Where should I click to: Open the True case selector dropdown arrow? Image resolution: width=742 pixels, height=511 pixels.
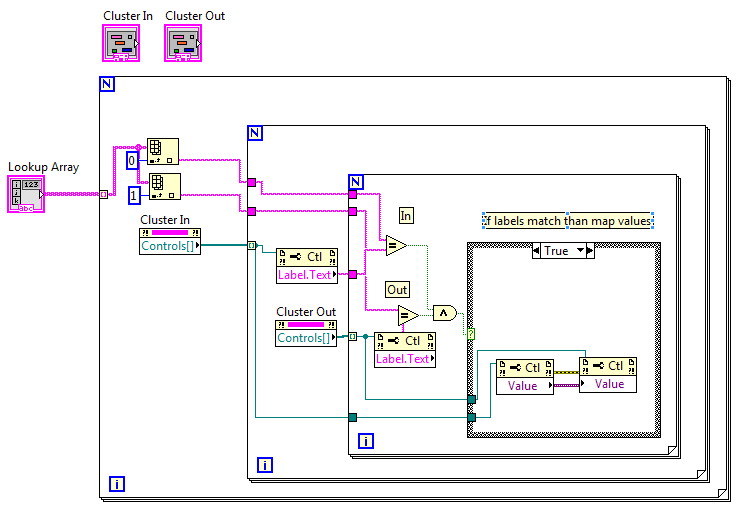click(588, 251)
